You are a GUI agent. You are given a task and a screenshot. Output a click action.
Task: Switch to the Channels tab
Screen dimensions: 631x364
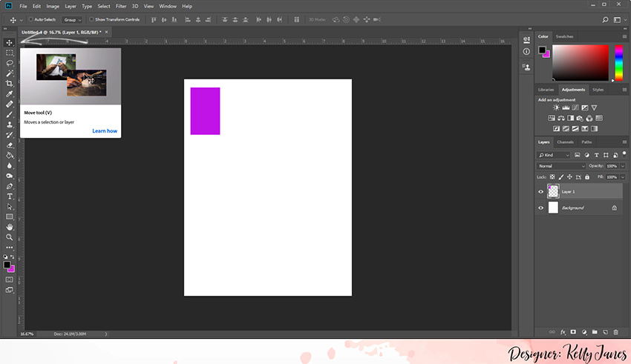click(x=565, y=142)
